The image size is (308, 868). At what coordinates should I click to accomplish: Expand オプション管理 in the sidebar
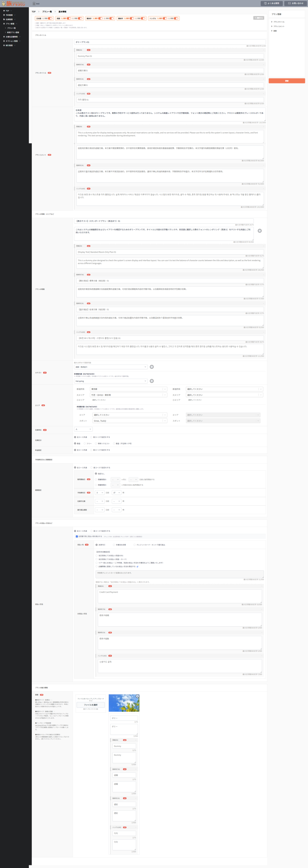click(x=12, y=41)
